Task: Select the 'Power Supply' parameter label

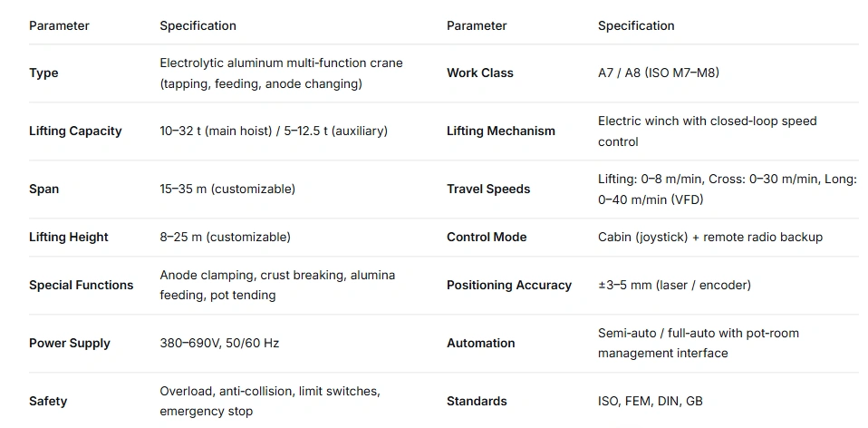Action: click(70, 344)
